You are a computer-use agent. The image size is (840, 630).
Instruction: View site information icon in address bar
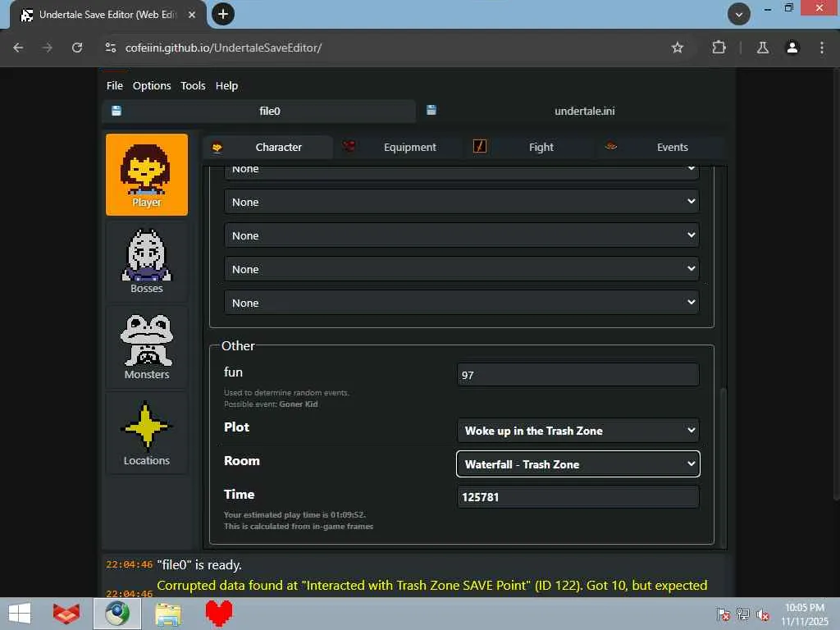click(111, 48)
